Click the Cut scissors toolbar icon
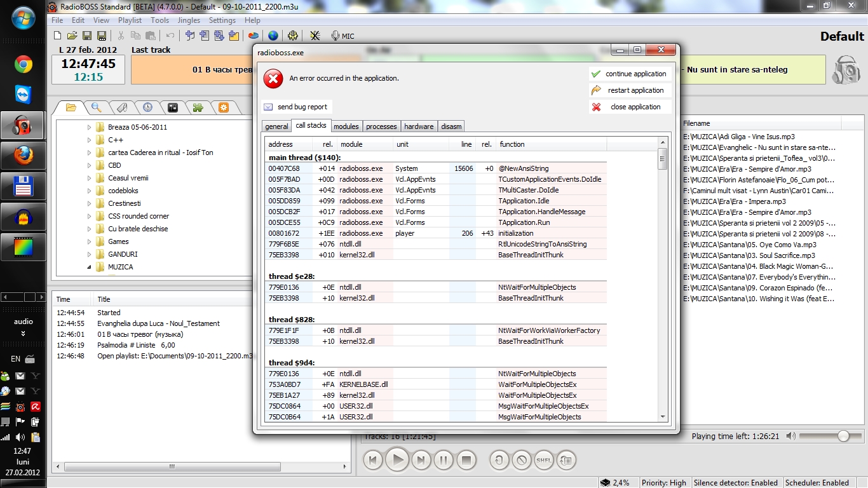Image resolution: width=868 pixels, height=488 pixels. (x=121, y=36)
